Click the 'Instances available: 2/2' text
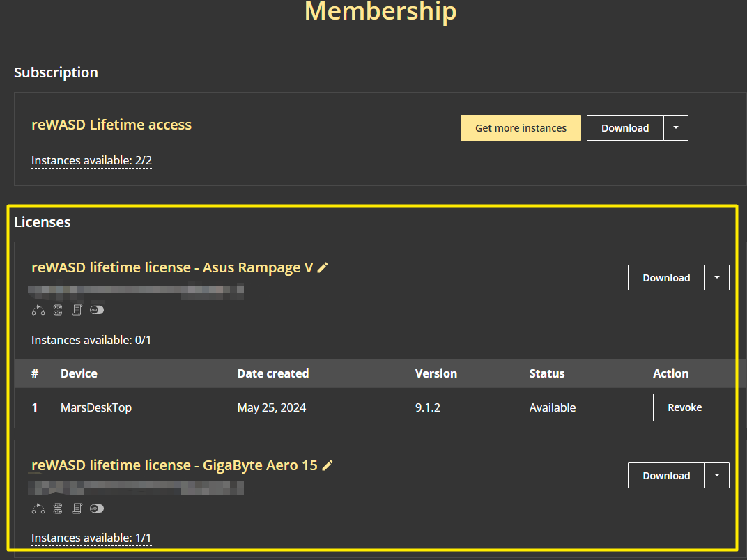The height and width of the screenshot is (560, 747). pyautogui.click(x=91, y=161)
